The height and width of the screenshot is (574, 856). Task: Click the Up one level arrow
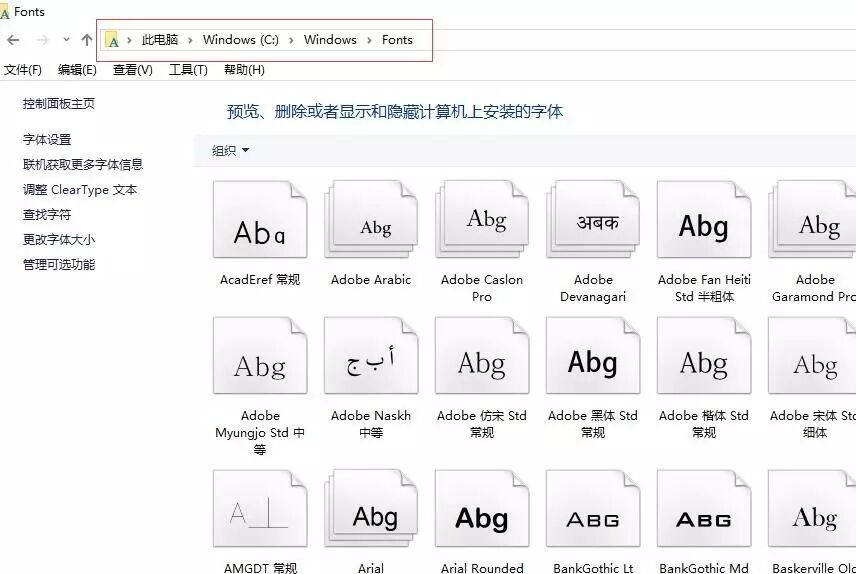pos(86,40)
